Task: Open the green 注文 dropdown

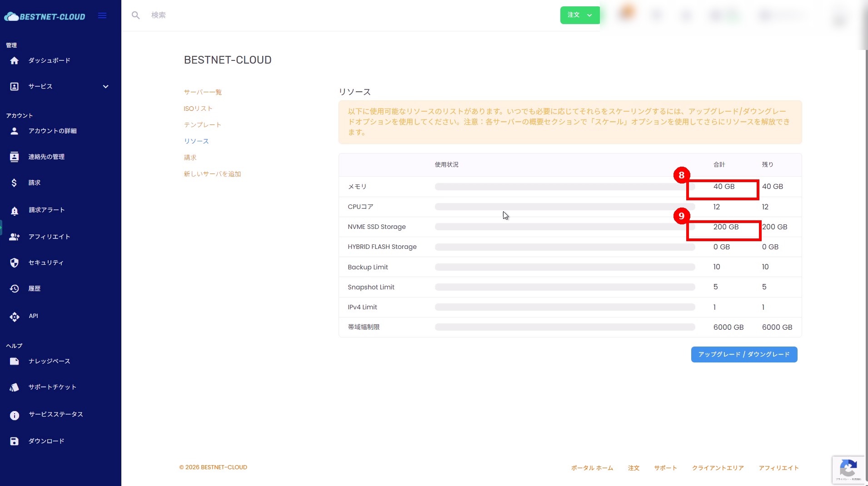Action: point(579,15)
